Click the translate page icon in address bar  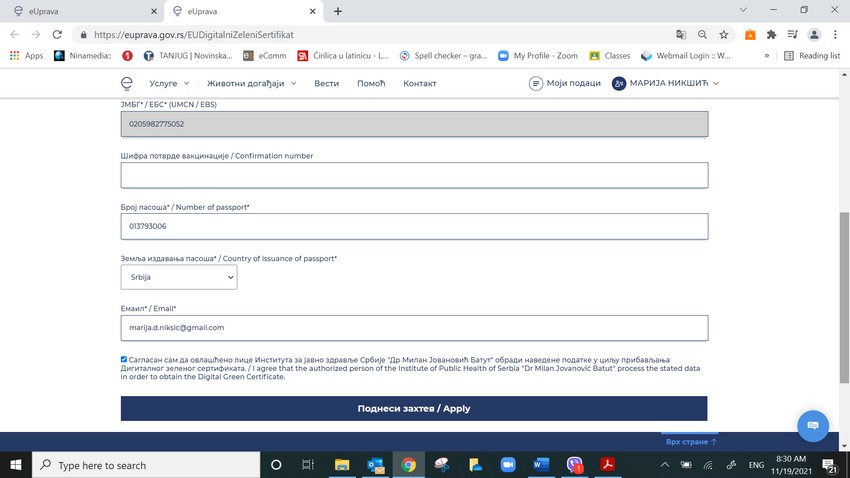[x=681, y=34]
